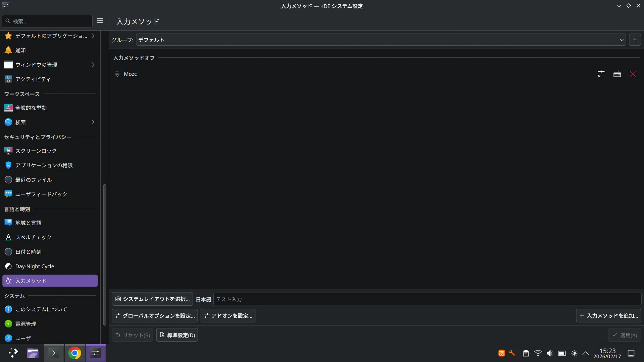Open スペルチェック settings

click(x=50, y=237)
